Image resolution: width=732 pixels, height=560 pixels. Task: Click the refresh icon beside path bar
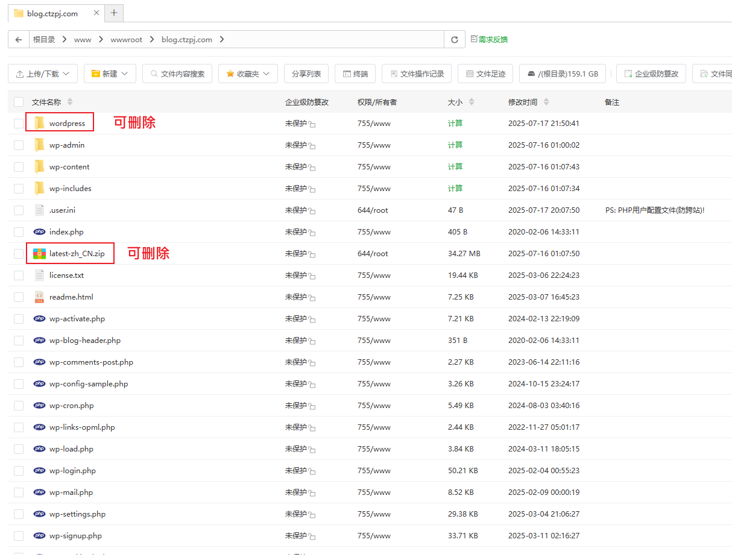click(x=454, y=39)
